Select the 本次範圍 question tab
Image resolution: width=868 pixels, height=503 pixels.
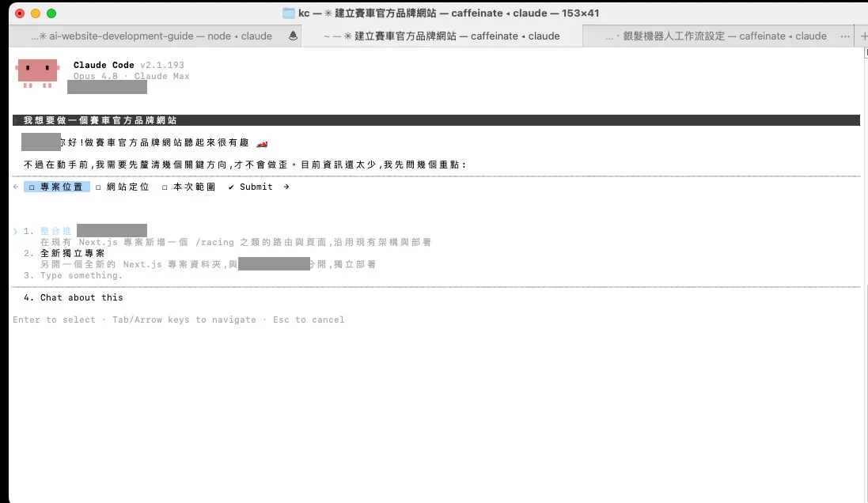[x=189, y=187]
